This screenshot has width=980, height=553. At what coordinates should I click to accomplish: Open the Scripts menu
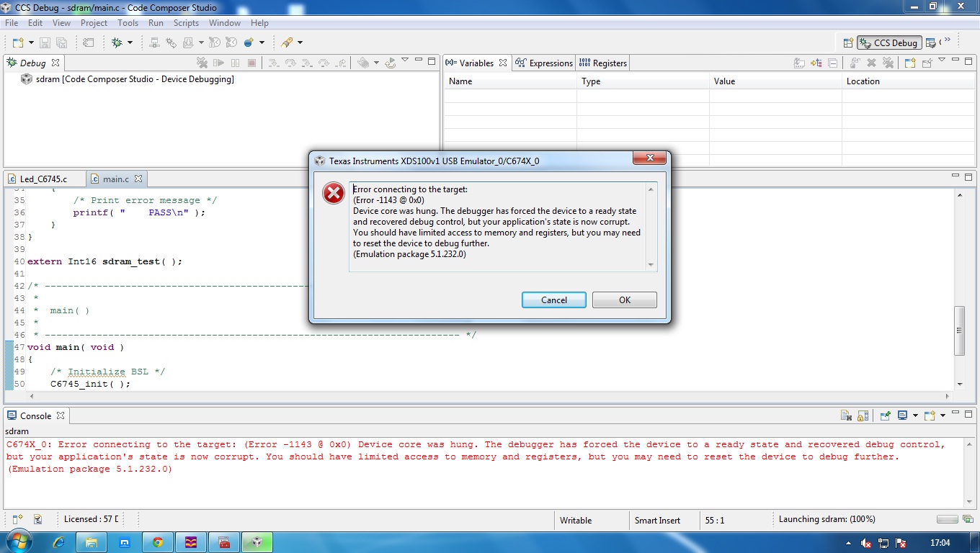(186, 23)
